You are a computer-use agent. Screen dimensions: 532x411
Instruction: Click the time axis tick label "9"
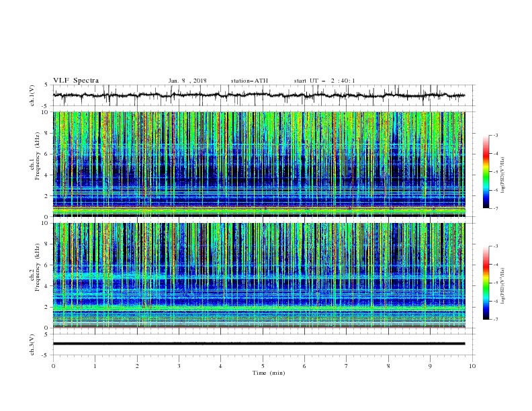pos(430,366)
